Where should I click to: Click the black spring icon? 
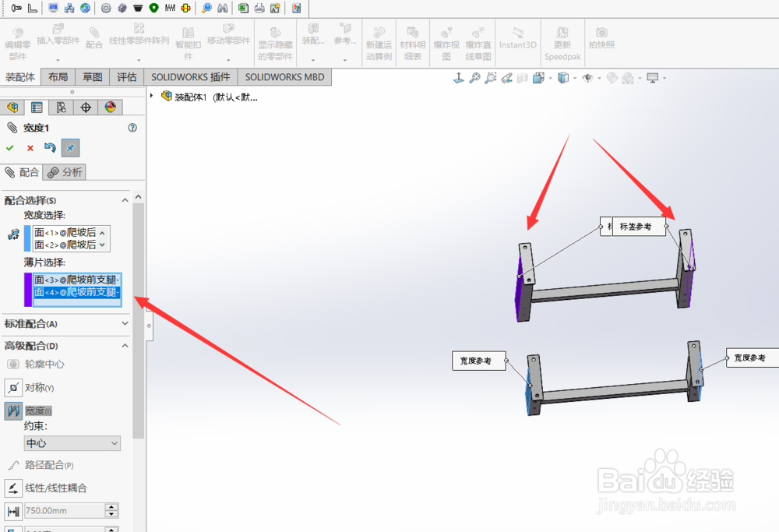click(x=170, y=8)
